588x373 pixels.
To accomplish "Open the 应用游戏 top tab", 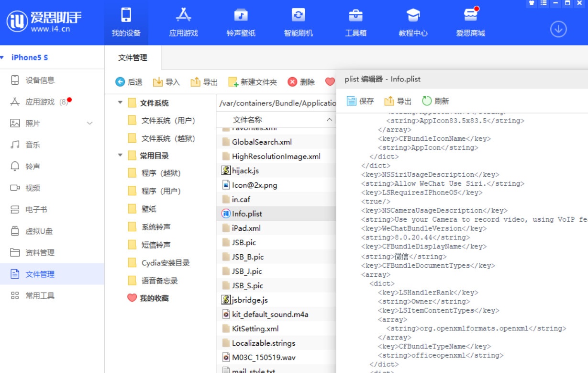I will coord(183,23).
